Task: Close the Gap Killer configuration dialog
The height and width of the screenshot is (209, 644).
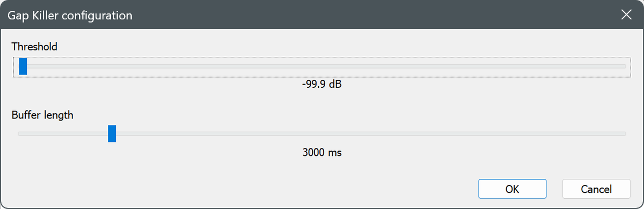Action: click(626, 14)
